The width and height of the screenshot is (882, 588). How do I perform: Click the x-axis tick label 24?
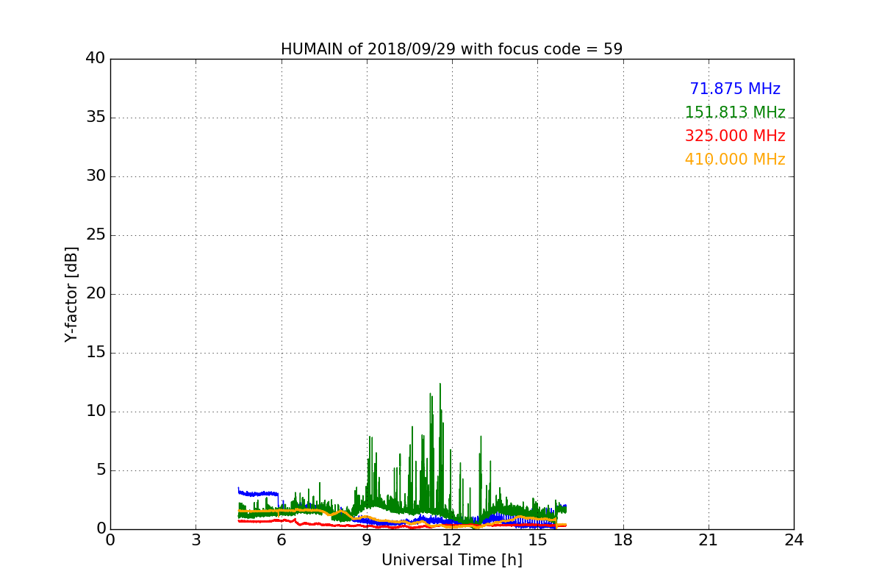[793, 540]
